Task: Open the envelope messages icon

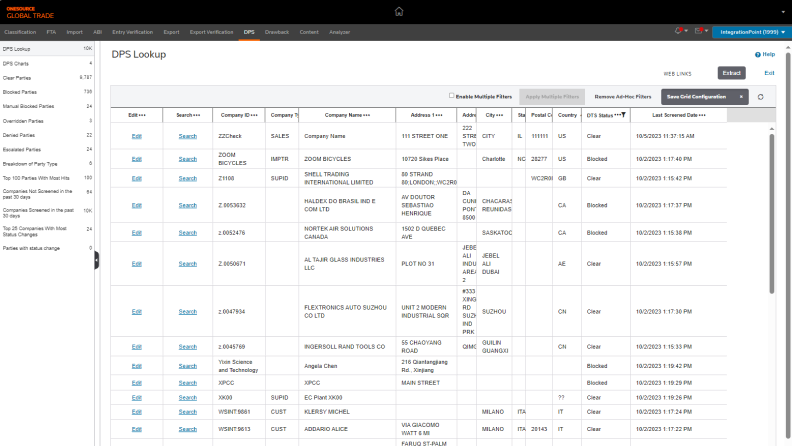Action: (700, 32)
